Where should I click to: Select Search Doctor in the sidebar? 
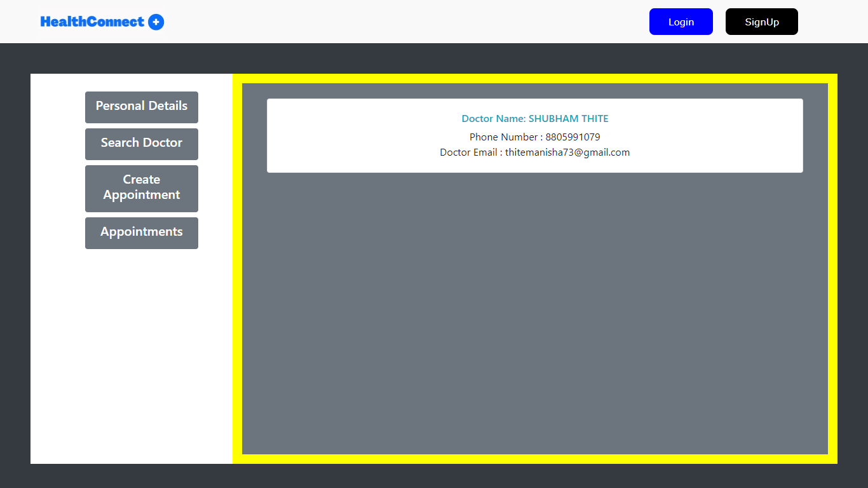[141, 143]
